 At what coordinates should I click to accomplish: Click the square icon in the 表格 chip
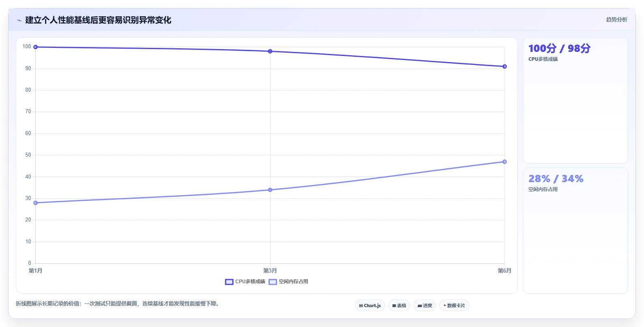[394, 306]
